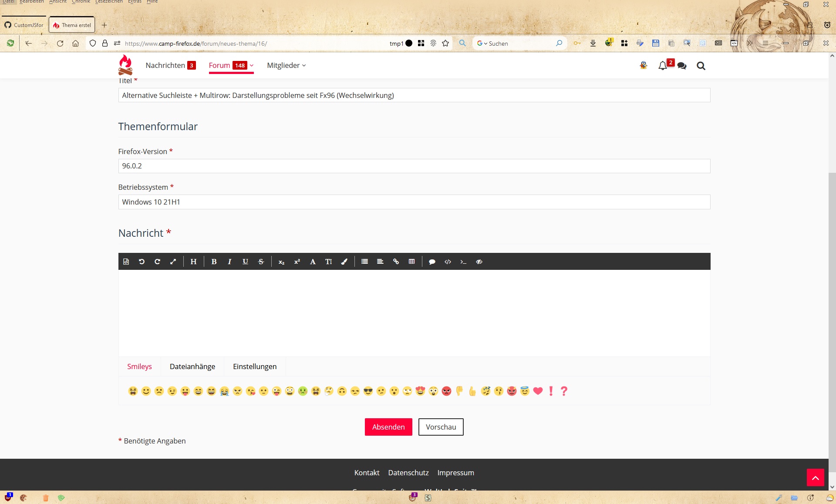Toggle underline formatting in editor toolbar
836x504 pixels.
click(x=245, y=262)
